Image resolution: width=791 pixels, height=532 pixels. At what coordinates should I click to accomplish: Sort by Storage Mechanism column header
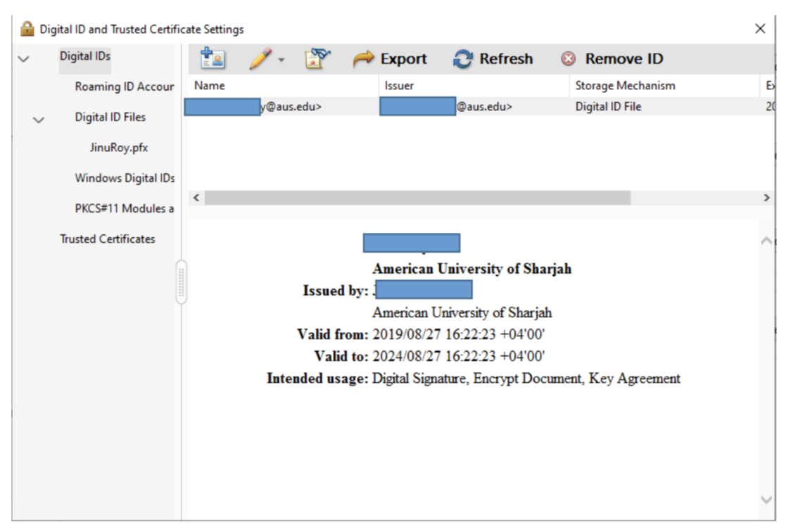[x=664, y=86]
